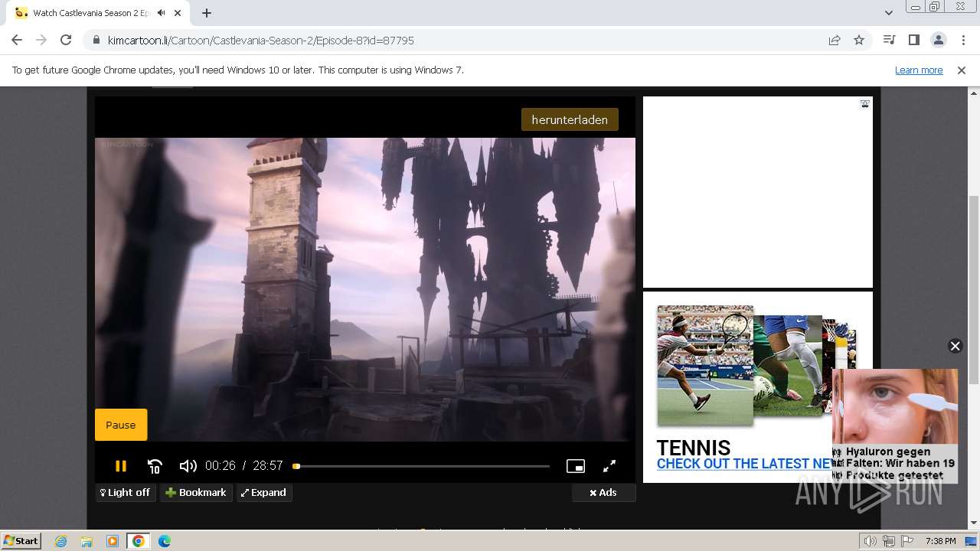Mute the video player volume

tap(188, 465)
